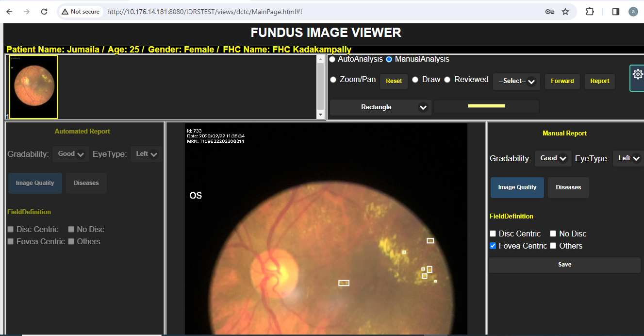
Task: Check Disc Centric in Automated Report
Action: 11,229
